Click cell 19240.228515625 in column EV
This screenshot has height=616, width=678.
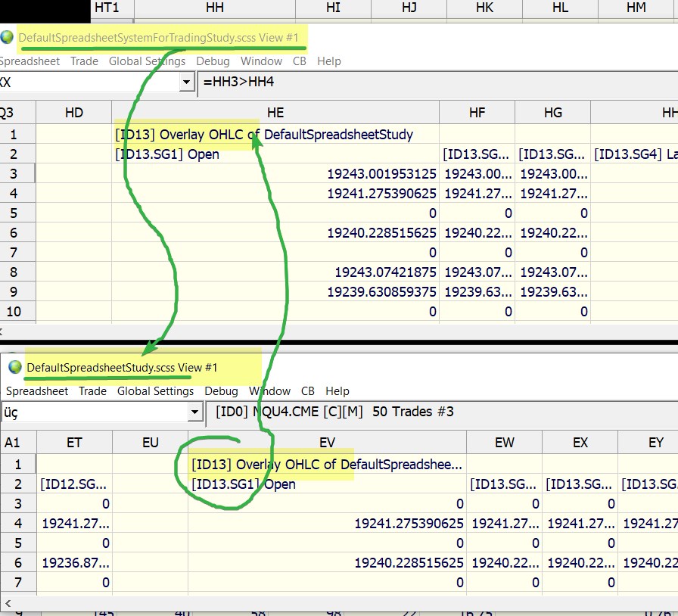[x=328, y=562]
